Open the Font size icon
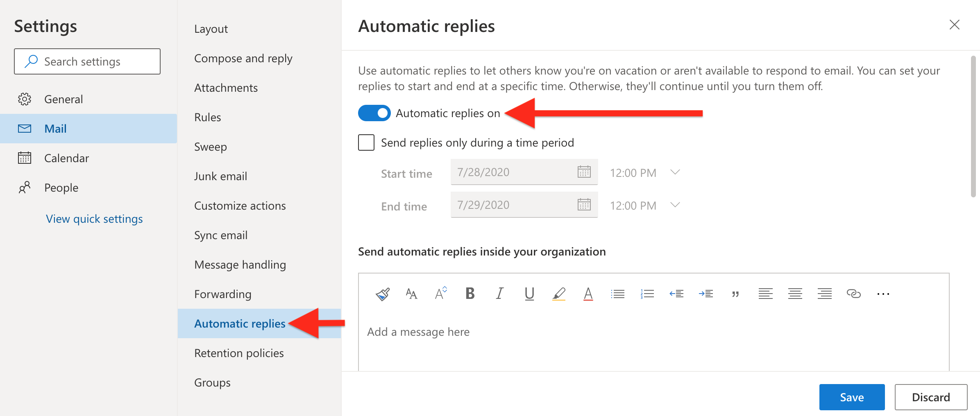 click(411, 294)
